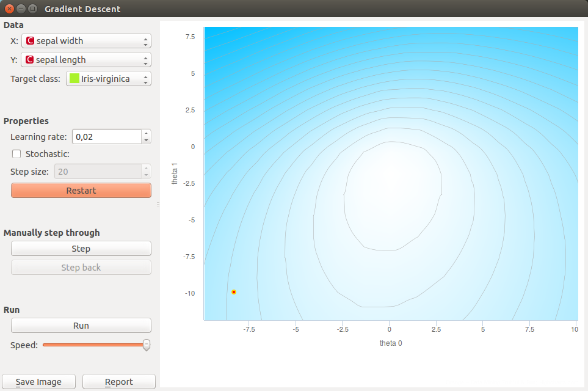Click the Learning rate up arrow

pos(146,133)
